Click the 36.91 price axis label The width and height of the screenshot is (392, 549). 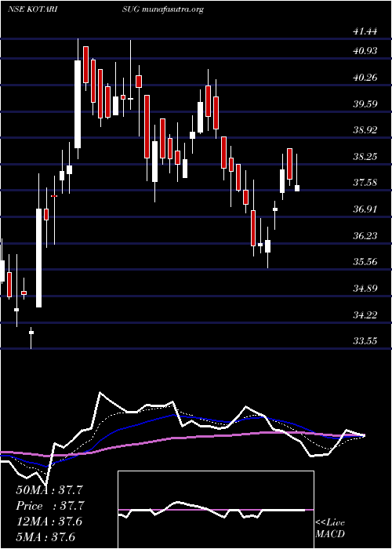(x=365, y=209)
